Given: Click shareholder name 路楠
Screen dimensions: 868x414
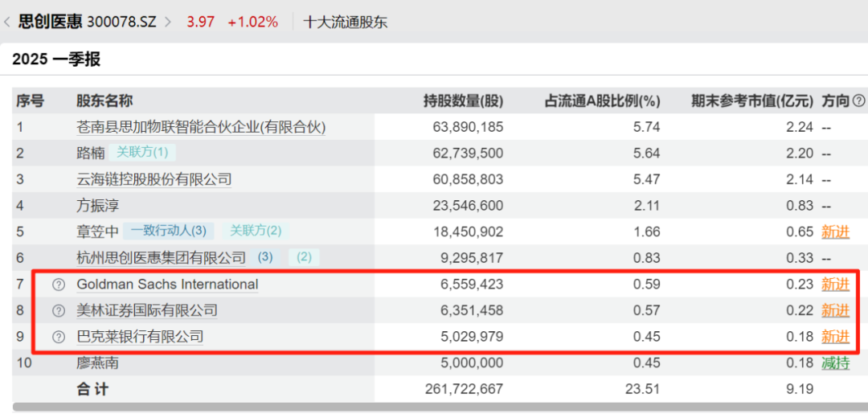Looking at the screenshot, I should (90, 153).
